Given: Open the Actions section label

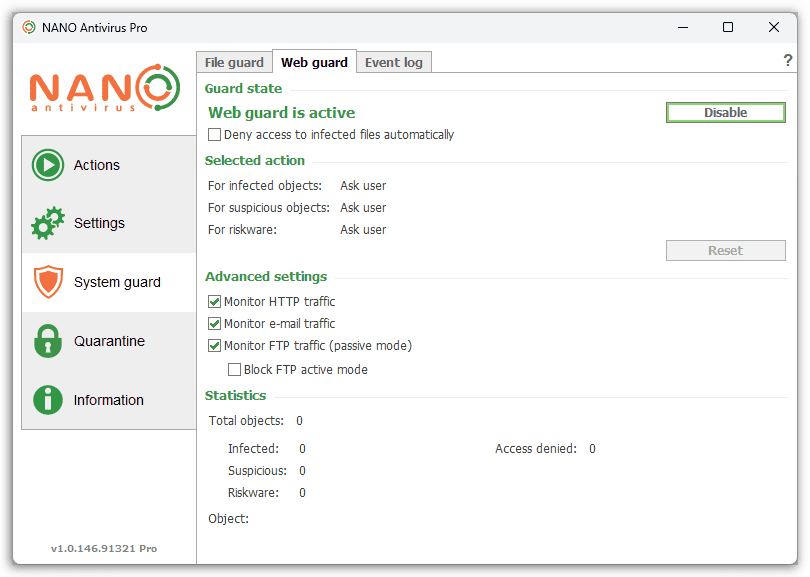Looking at the screenshot, I should tap(97, 165).
